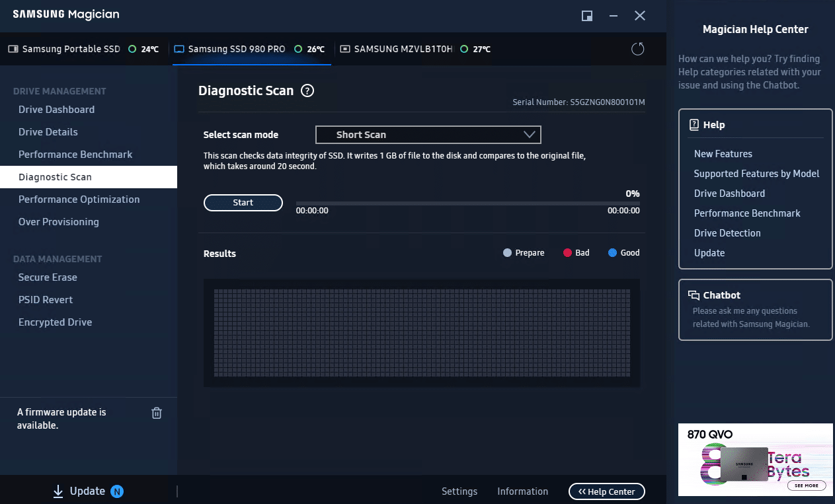Screen dimensions: 835x504
Task: Click the Samsung SSD 980 PRO drive icon
Action: (x=179, y=49)
